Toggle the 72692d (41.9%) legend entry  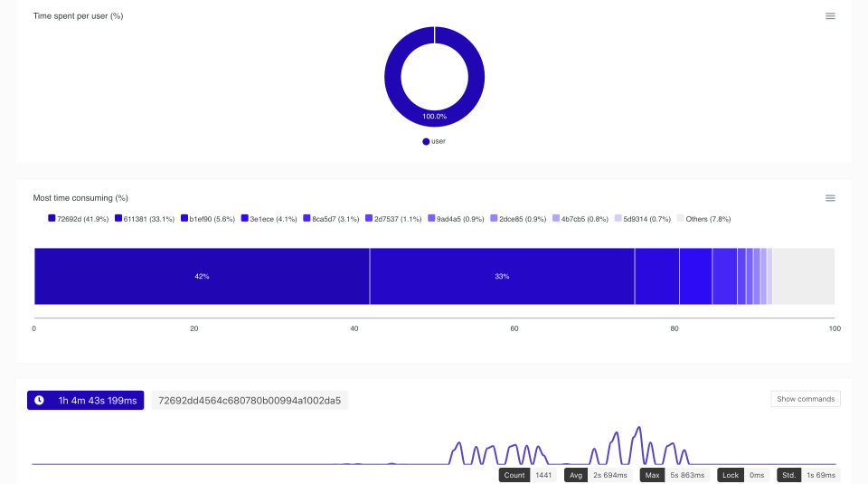78,219
